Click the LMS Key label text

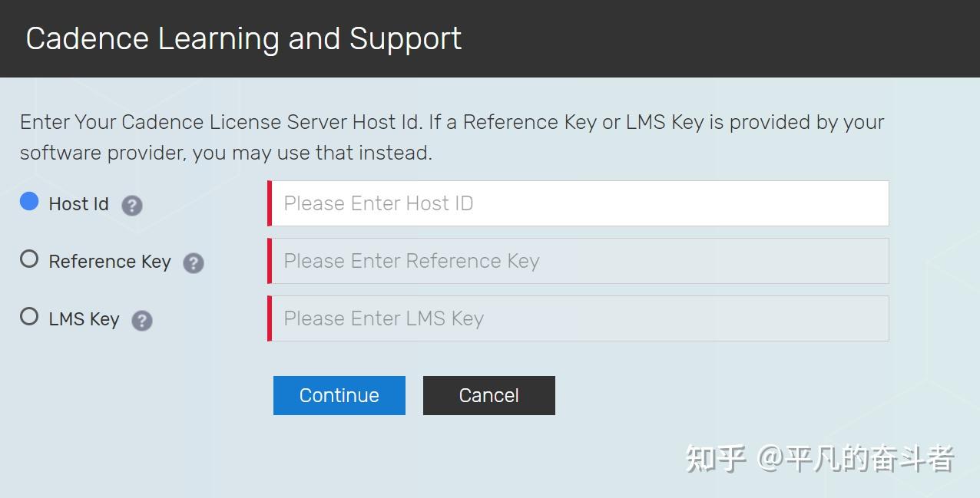(84, 319)
